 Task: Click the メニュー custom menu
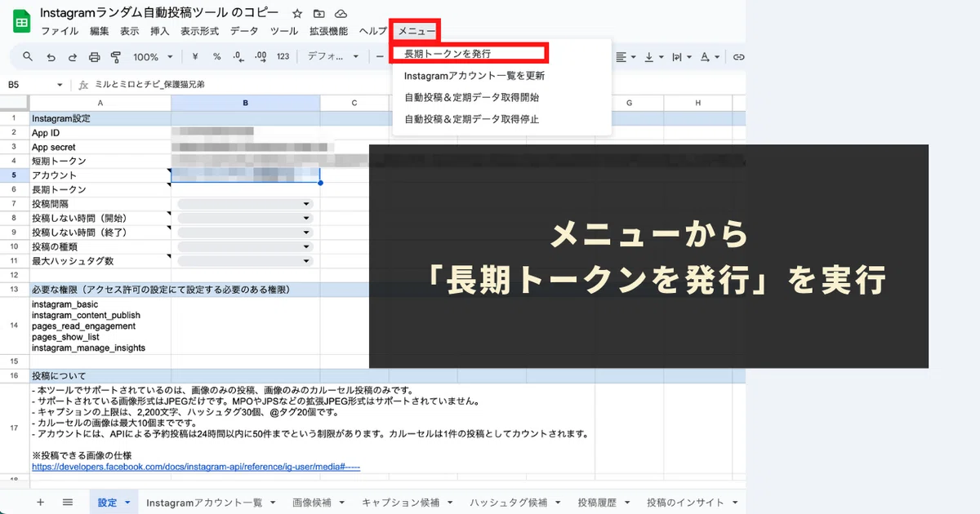(x=416, y=31)
